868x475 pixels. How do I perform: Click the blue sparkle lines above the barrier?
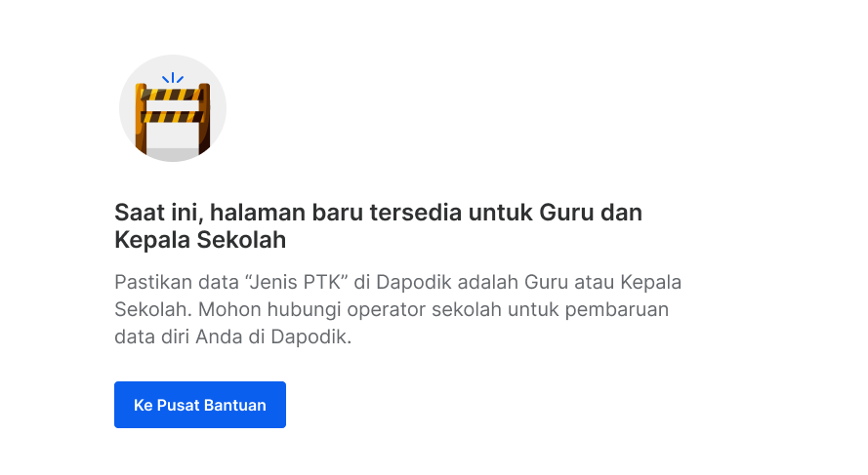pyautogui.click(x=173, y=78)
